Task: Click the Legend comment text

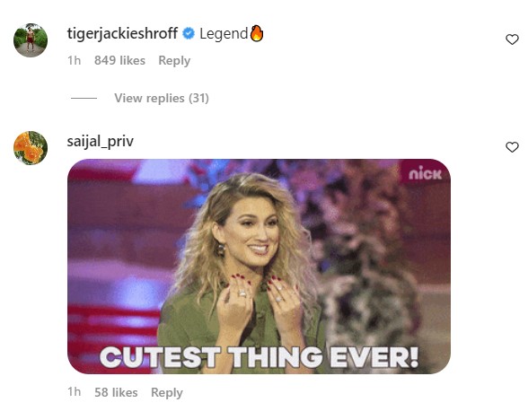Action: (224, 34)
